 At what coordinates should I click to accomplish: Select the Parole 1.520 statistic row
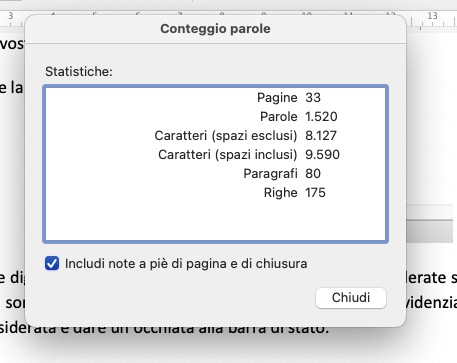[216, 117]
